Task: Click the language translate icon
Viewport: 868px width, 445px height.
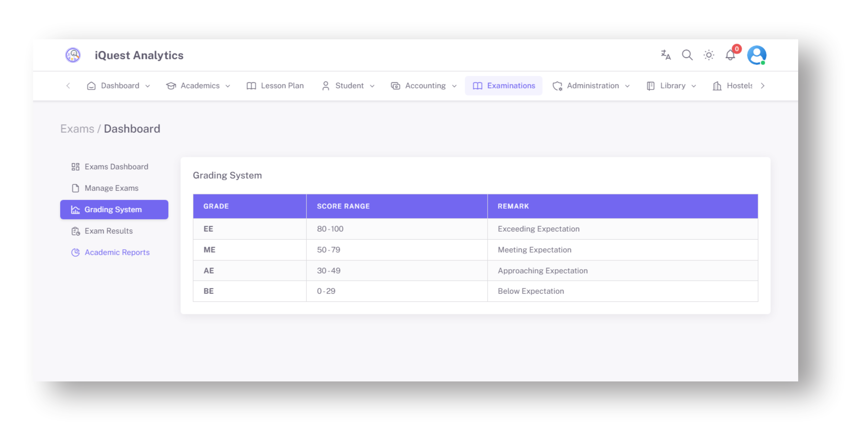Action: (665, 55)
